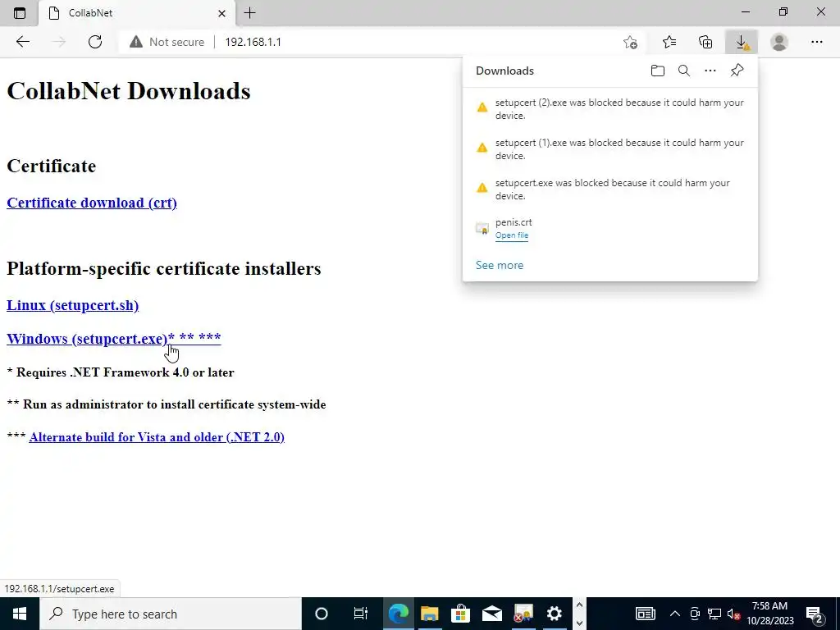The width and height of the screenshot is (840, 630).
Task: Click the address bar showing 192.168.1.1
Action: click(x=418, y=42)
